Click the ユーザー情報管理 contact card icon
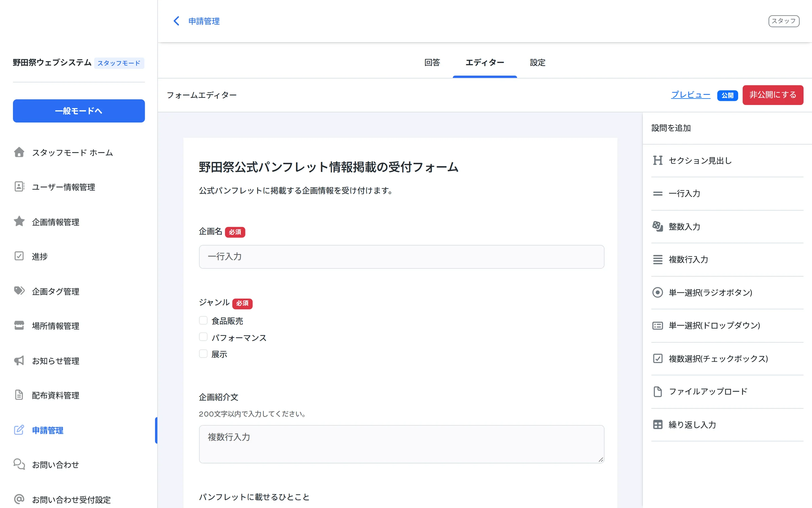 click(19, 187)
